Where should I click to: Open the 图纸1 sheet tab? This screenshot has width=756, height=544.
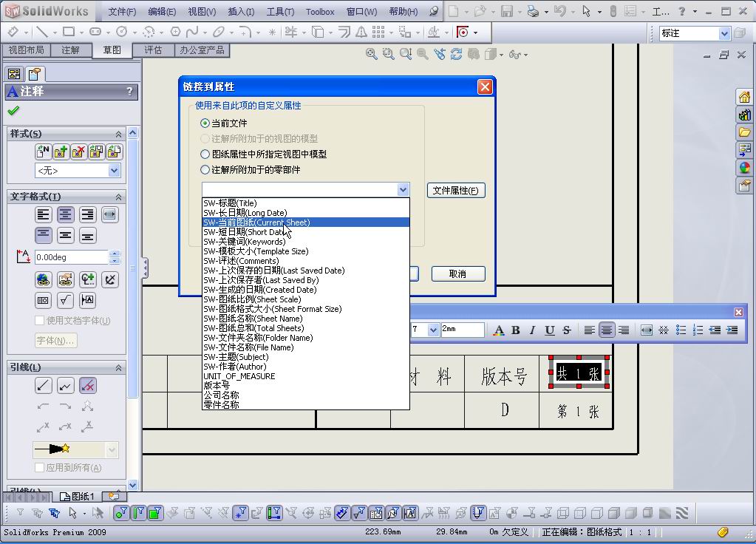pyautogui.click(x=77, y=496)
